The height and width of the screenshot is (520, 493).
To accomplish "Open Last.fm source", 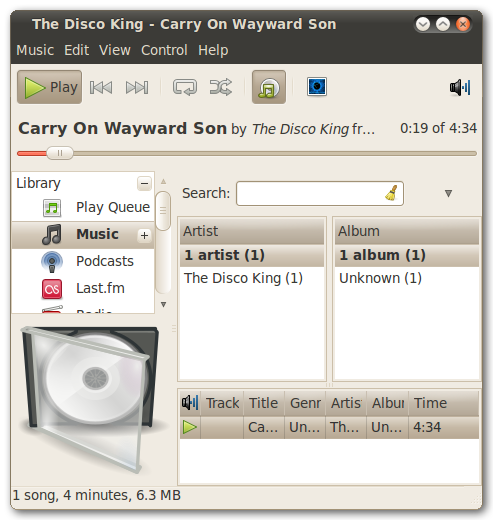I will [83, 288].
